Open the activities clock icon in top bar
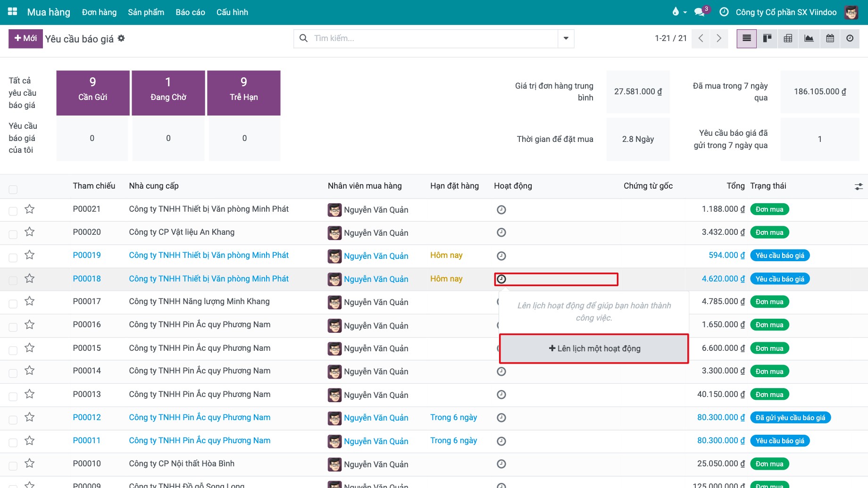Viewport: 868px width, 488px height. pos(724,12)
